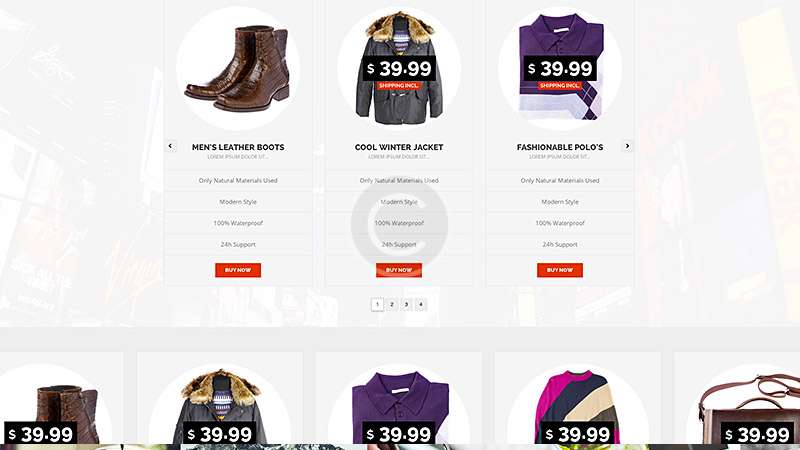Click the next arrow beside Fashionable Polo's
This screenshot has height=450, width=800.
[x=627, y=146]
